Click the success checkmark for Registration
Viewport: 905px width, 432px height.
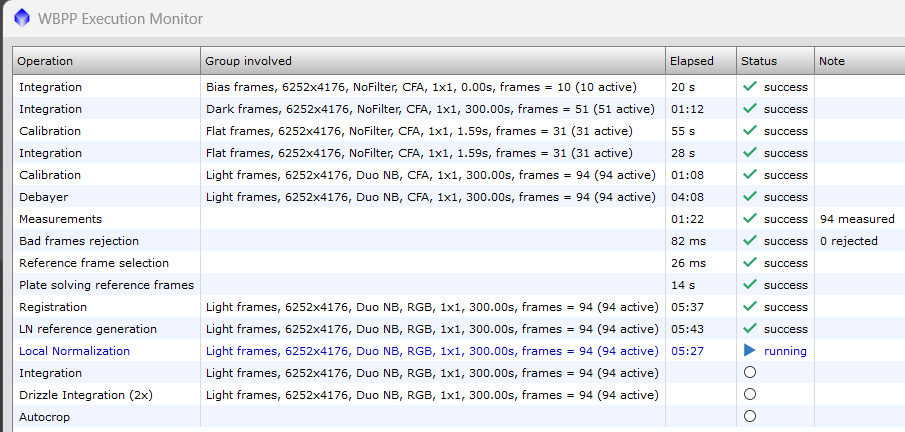point(750,307)
